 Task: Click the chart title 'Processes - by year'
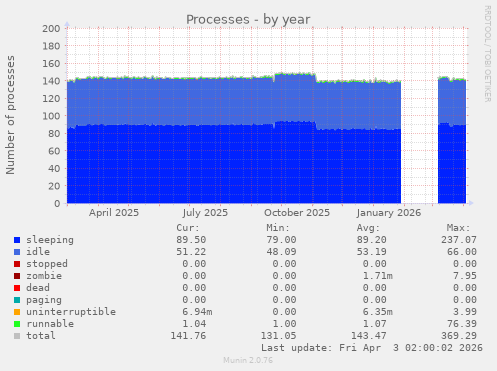248,20
